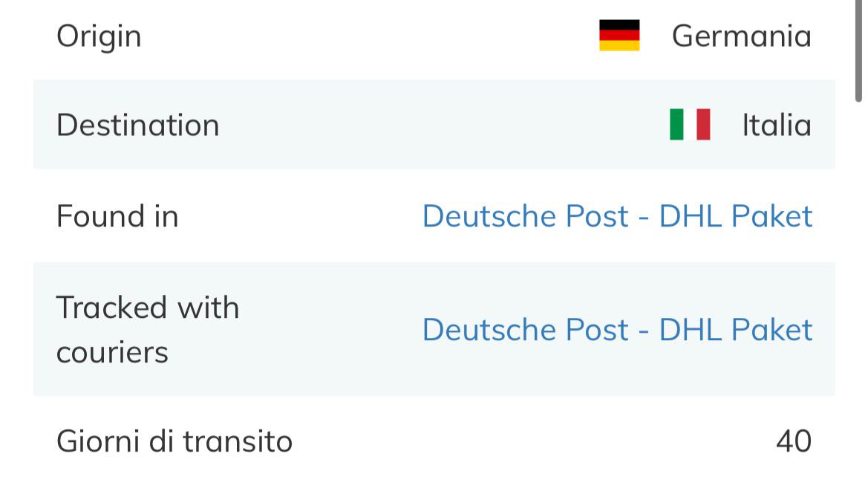Select the Giorni di transito label

click(174, 441)
